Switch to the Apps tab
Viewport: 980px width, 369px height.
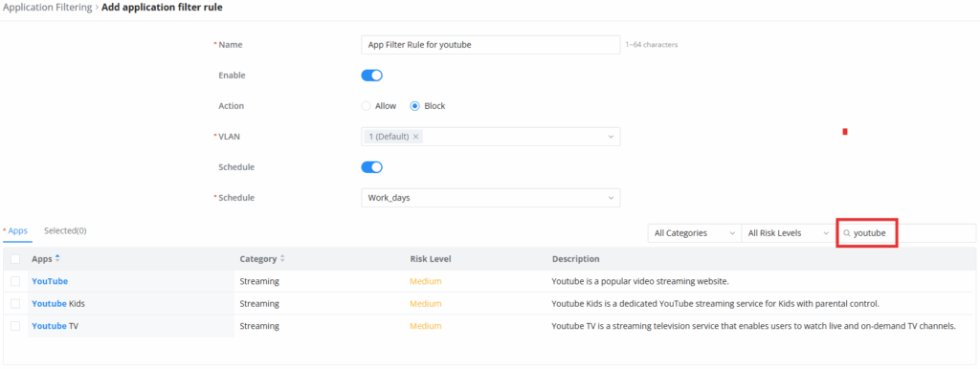pos(17,231)
